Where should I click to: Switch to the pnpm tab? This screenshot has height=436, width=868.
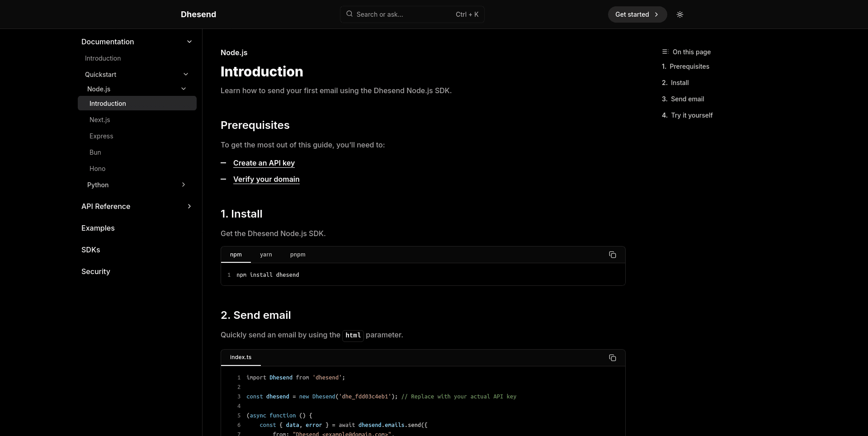pyautogui.click(x=298, y=255)
